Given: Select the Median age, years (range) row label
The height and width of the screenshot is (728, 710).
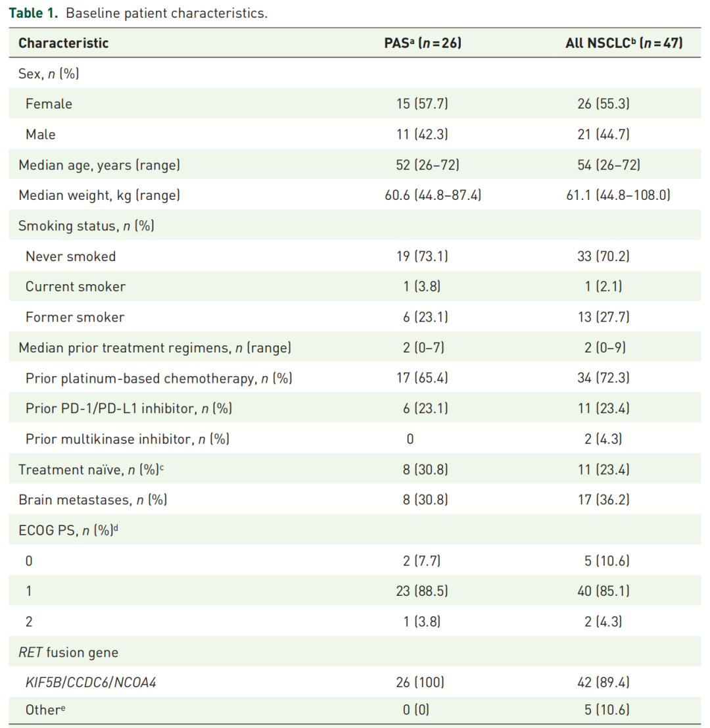Looking at the screenshot, I should tap(99, 165).
